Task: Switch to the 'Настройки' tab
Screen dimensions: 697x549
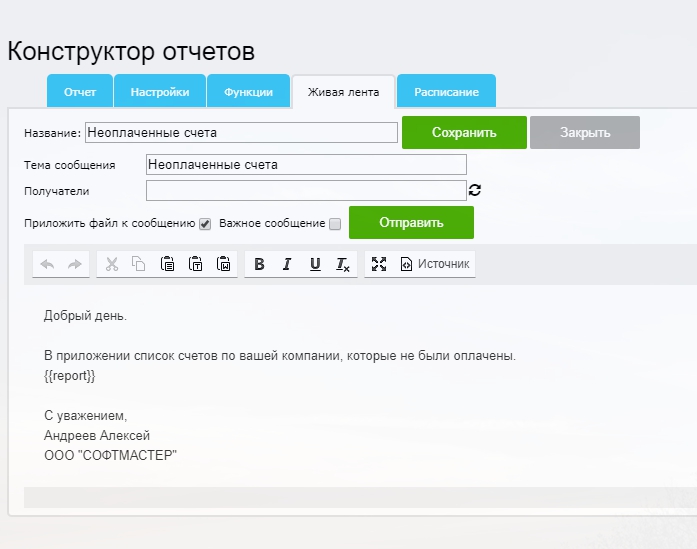Action: [x=159, y=92]
